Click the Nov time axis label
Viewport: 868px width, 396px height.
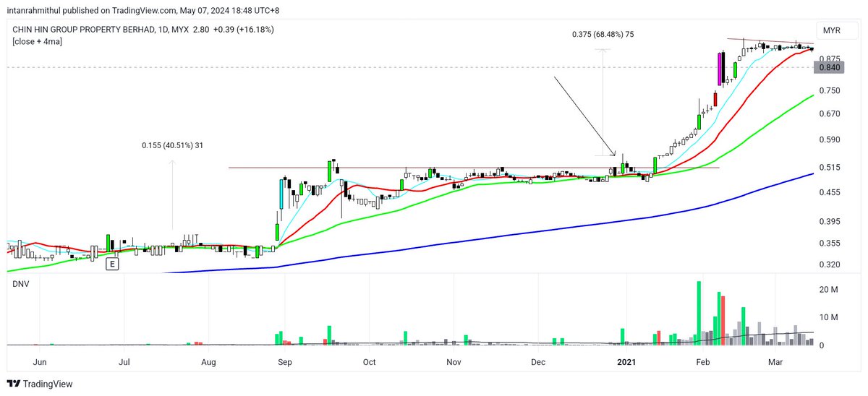[x=454, y=361]
